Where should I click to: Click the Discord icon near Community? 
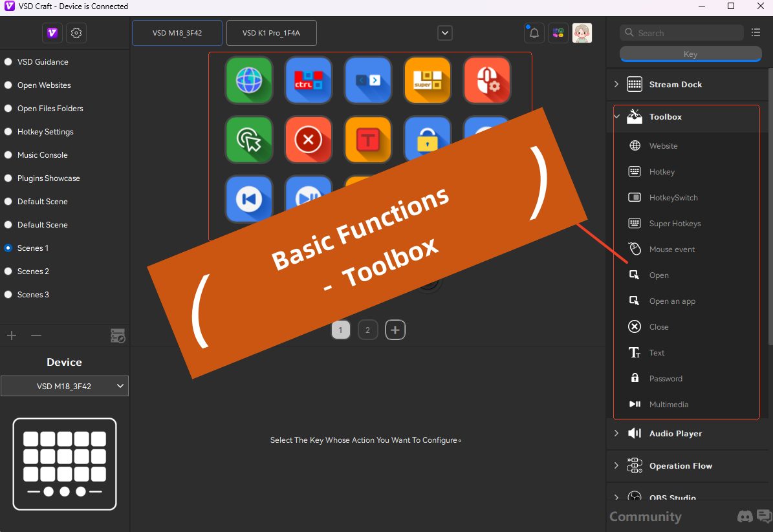(x=745, y=516)
